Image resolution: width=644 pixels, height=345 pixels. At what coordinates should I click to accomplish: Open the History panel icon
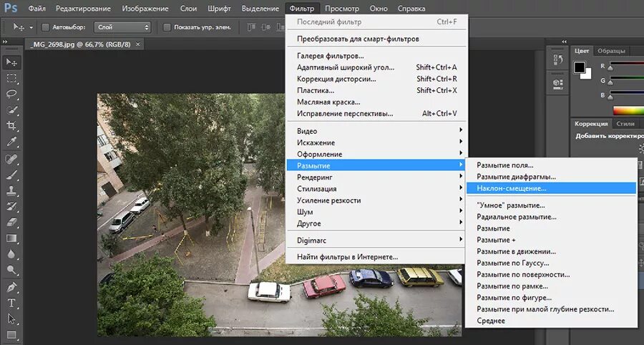coord(558,60)
